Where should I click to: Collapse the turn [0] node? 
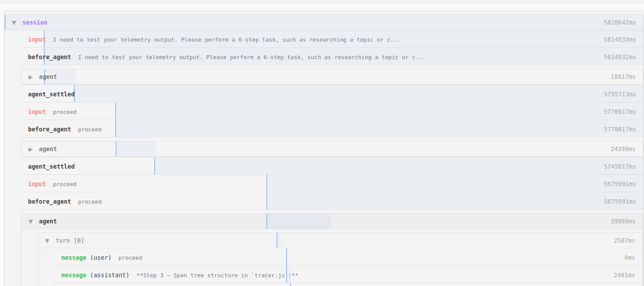click(x=47, y=241)
